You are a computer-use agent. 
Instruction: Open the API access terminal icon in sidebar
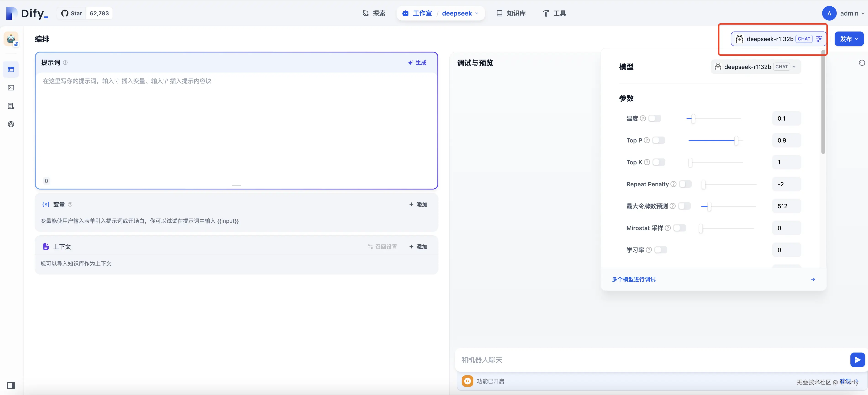[x=11, y=88]
